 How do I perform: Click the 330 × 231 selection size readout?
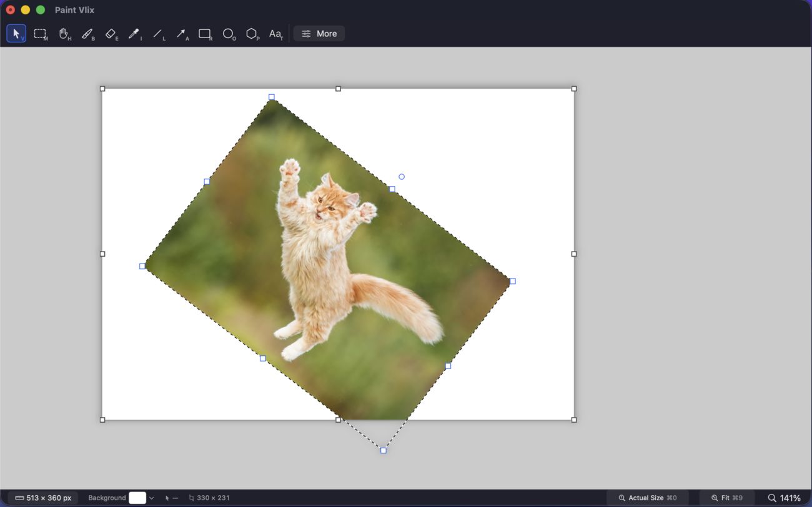209,498
